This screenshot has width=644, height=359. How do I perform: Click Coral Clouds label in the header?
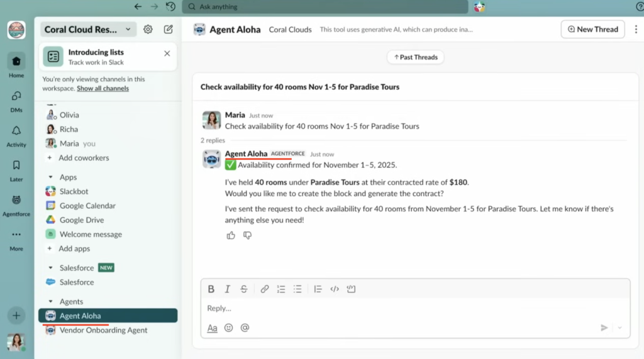[x=290, y=30]
